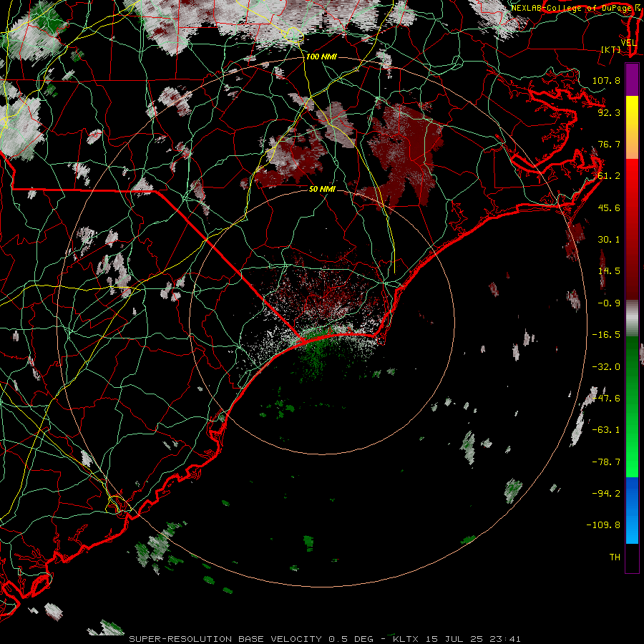Click the "15 JUL 25" date in caption
Viewport: 644px width, 644px height.
[x=455, y=639]
